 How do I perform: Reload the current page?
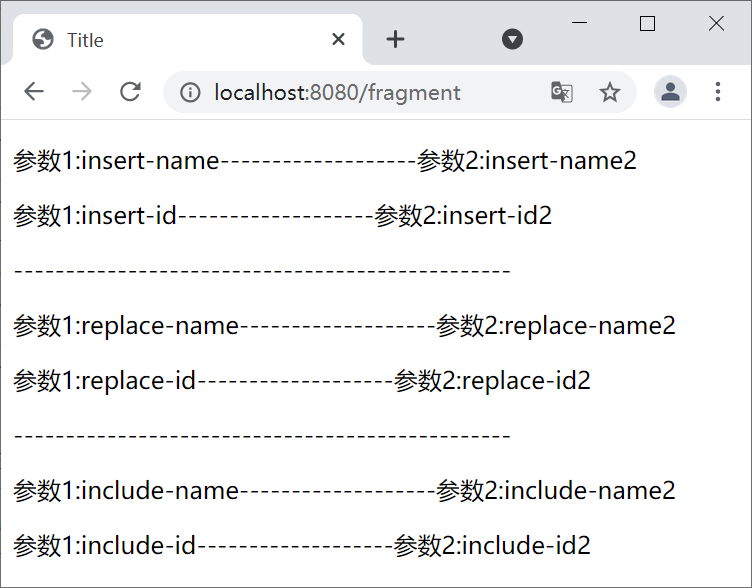click(x=130, y=92)
